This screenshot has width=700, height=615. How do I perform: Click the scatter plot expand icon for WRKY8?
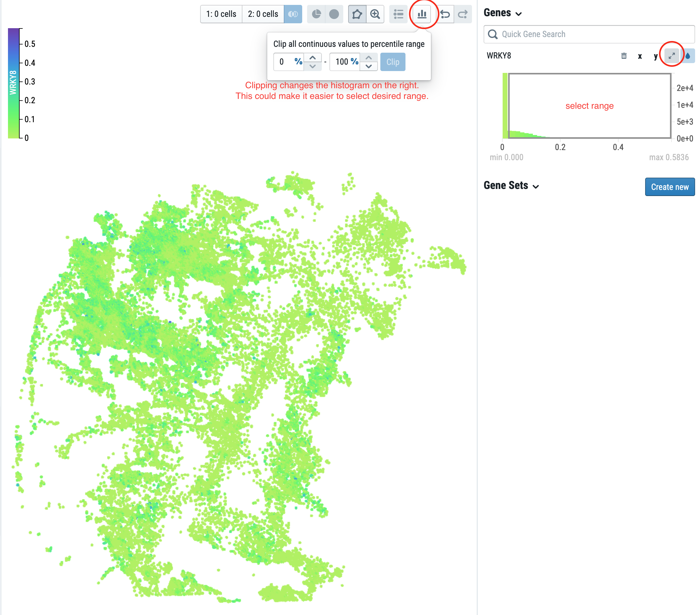coord(671,55)
